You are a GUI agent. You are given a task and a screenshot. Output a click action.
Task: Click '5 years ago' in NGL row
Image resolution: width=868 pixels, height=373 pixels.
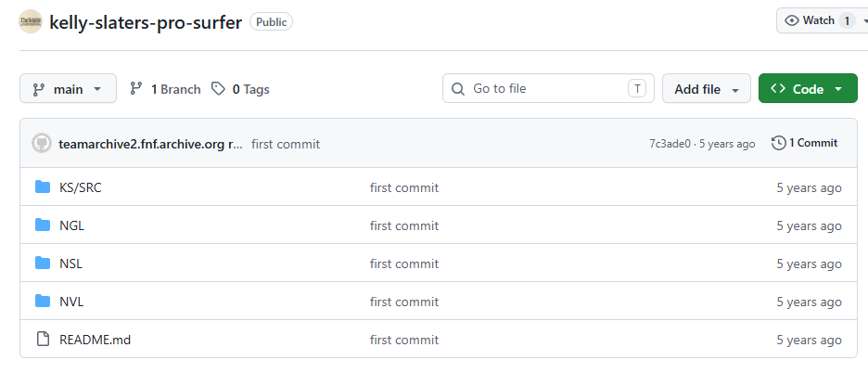[809, 225]
